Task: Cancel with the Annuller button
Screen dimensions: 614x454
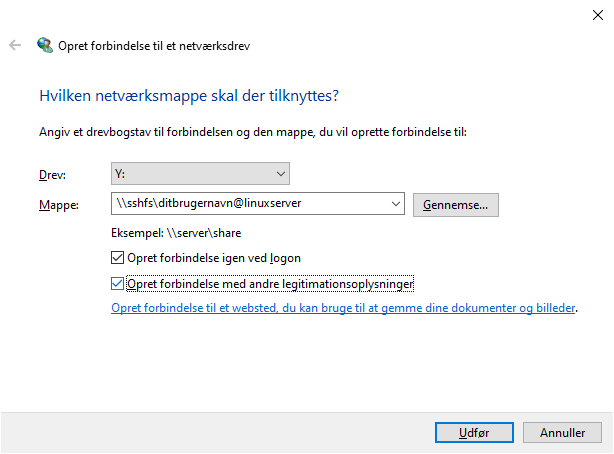Action: click(x=562, y=432)
